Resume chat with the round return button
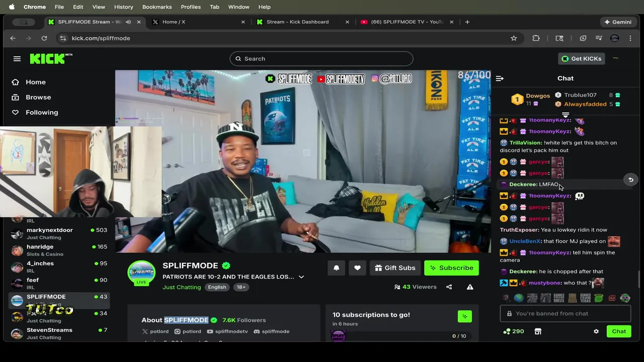 [x=631, y=179]
